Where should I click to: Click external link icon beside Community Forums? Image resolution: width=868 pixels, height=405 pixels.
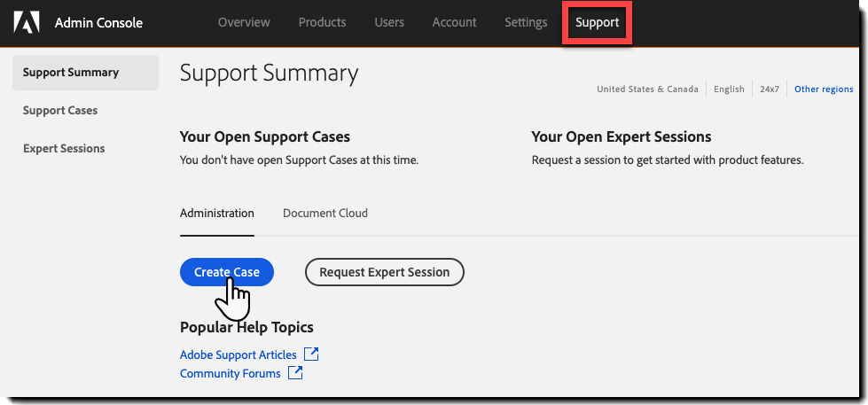pos(295,373)
